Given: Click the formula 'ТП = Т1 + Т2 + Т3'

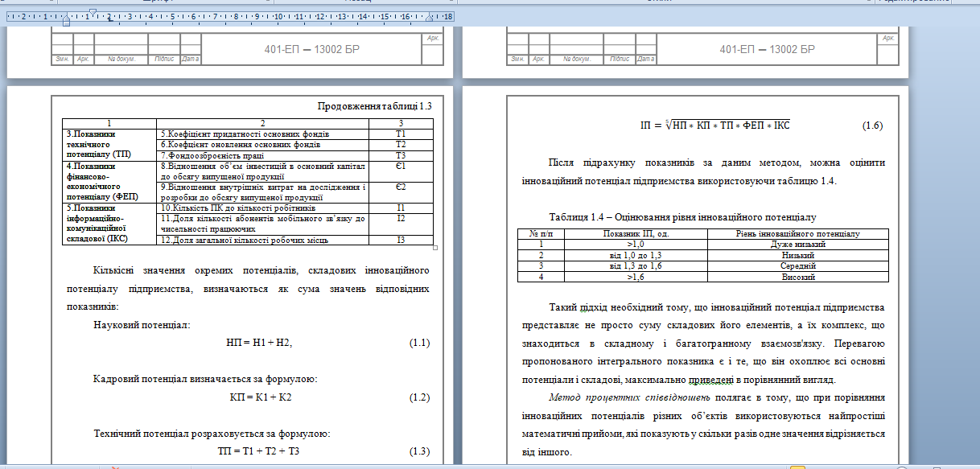Looking at the screenshot, I should coord(259,451).
